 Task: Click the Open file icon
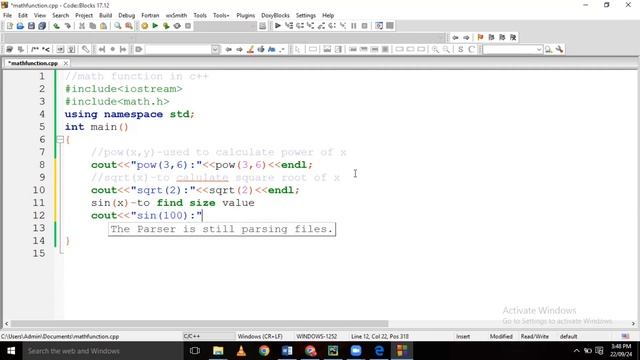pyautogui.click(x=20, y=26)
